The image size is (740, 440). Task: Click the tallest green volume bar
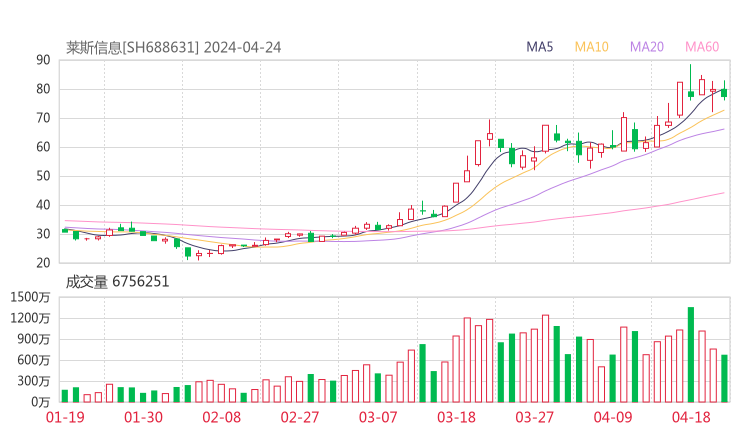[691, 355]
